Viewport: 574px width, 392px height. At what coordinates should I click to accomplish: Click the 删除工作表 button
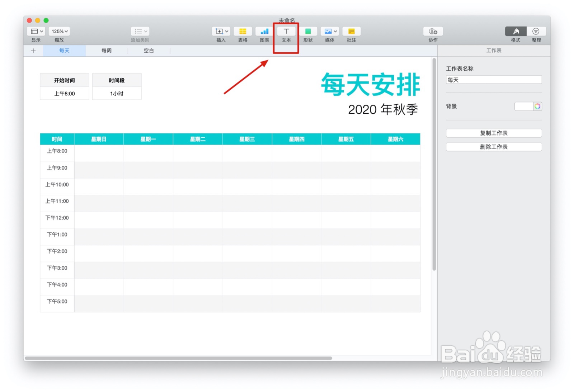pyautogui.click(x=494, y=147)
